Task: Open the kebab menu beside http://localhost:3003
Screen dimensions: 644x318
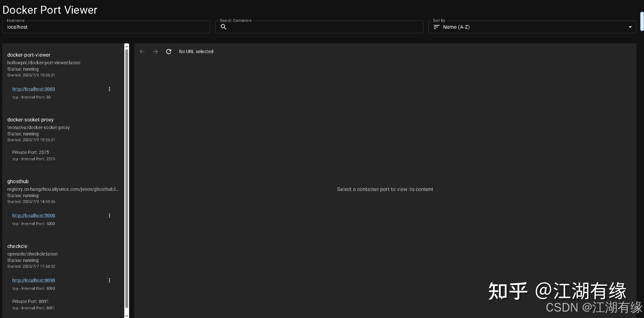Action: (x=109, y=89)
